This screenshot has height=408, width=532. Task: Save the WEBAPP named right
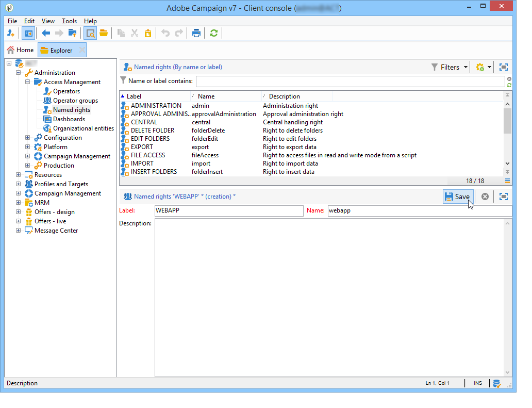pyautogui.click(x=458, y=197)
